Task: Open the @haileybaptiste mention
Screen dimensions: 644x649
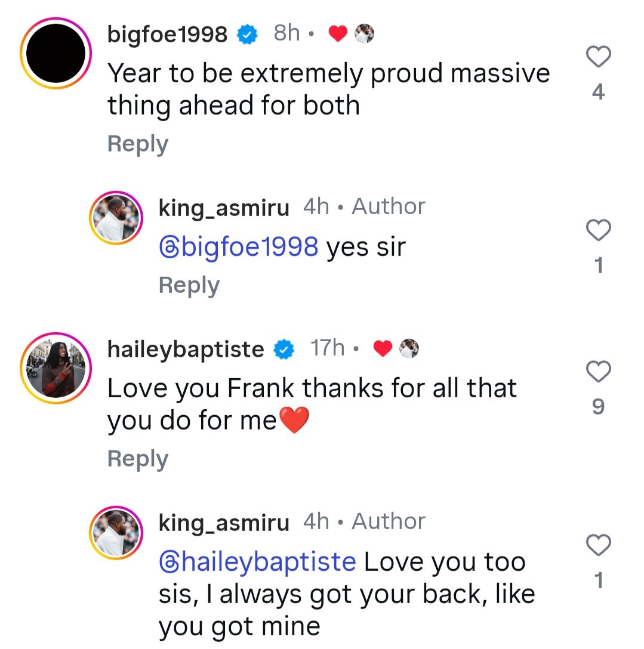Action: coord(256,561)
